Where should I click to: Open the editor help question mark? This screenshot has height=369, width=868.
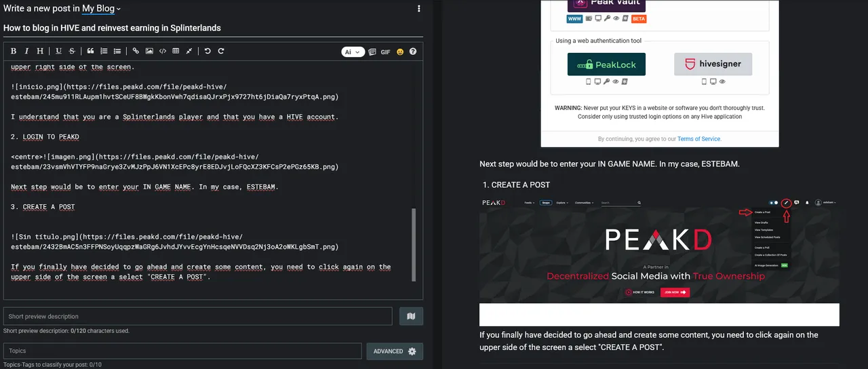tap(413, 52)
